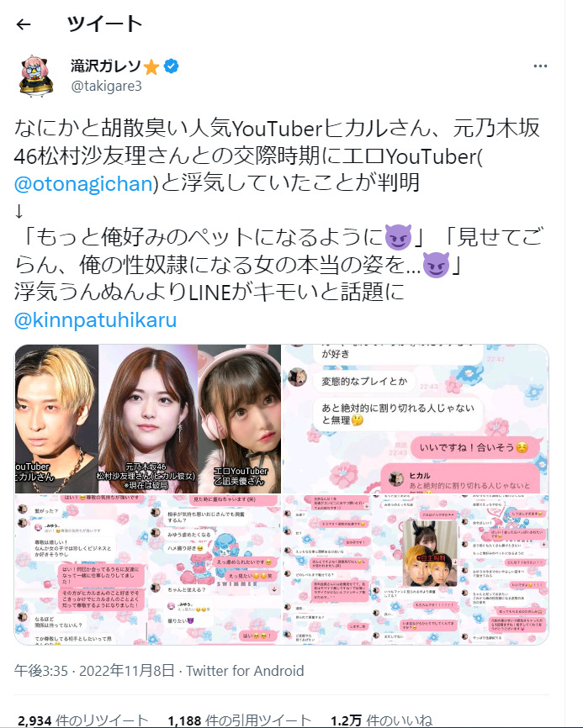The width and height of the screenshot is (583, 728).
Task: Click the blue verified badge icon
Action: click(172, 66)
